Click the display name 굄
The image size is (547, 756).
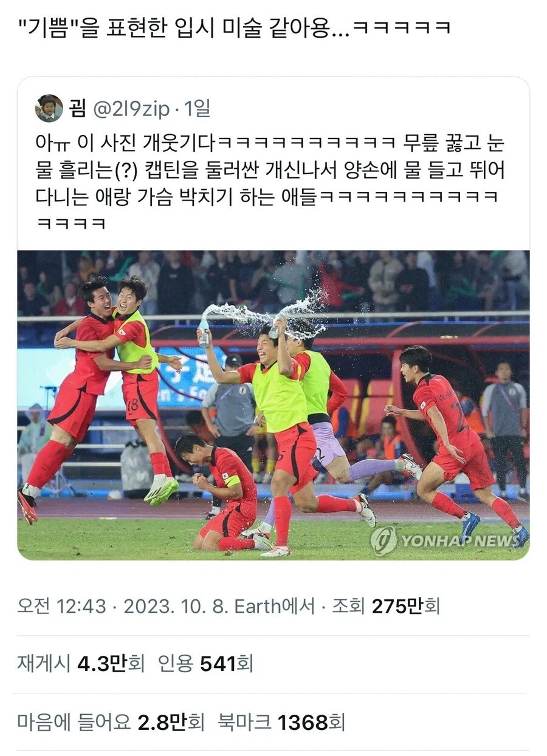pos(78,109)
